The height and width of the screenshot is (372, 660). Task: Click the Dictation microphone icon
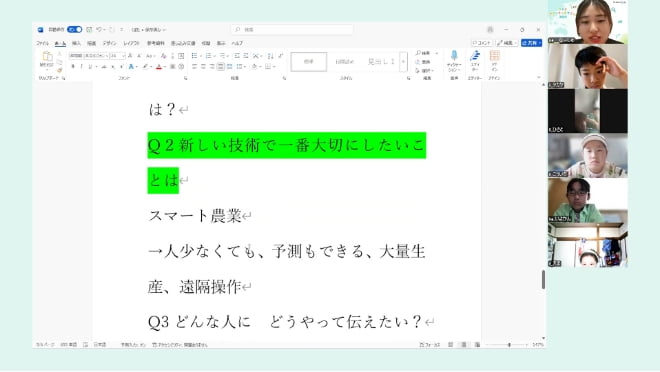[x=454, y=56]
